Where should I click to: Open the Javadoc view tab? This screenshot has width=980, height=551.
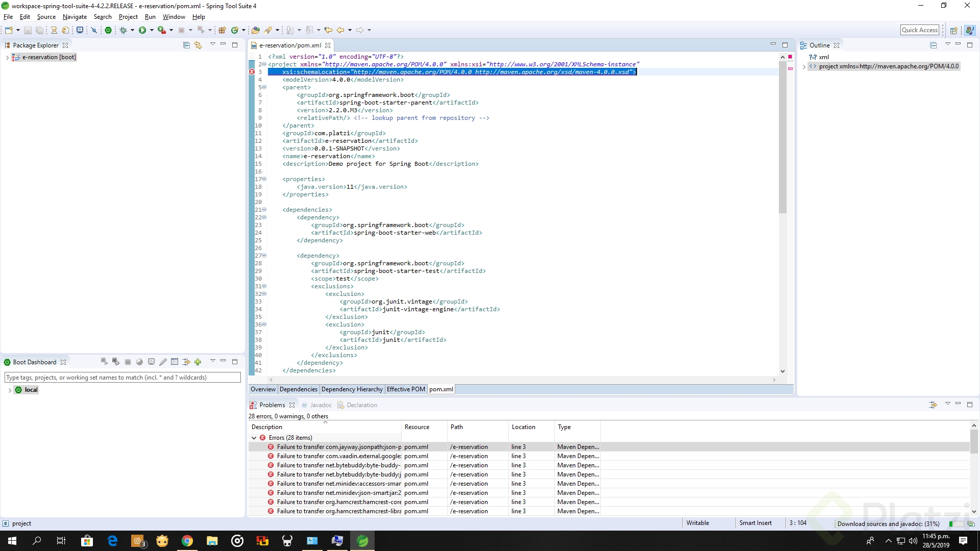pos(317,405)
